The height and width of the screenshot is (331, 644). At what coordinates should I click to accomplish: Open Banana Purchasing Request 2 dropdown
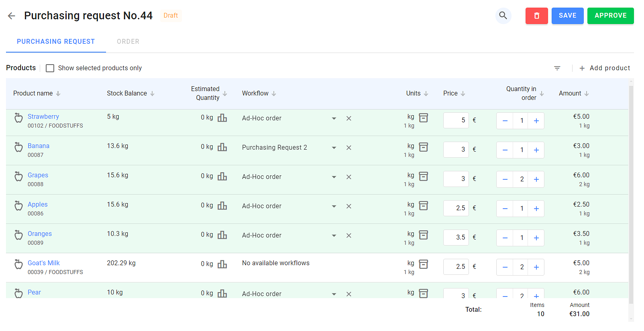[x=334, y=148]
